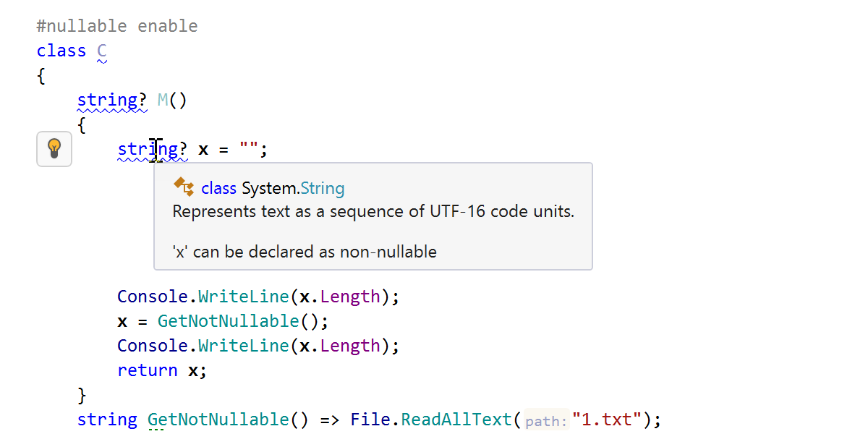Viewport: 868px width, 434px height.
Task: Click the method name M
Action: pos(163,100)
